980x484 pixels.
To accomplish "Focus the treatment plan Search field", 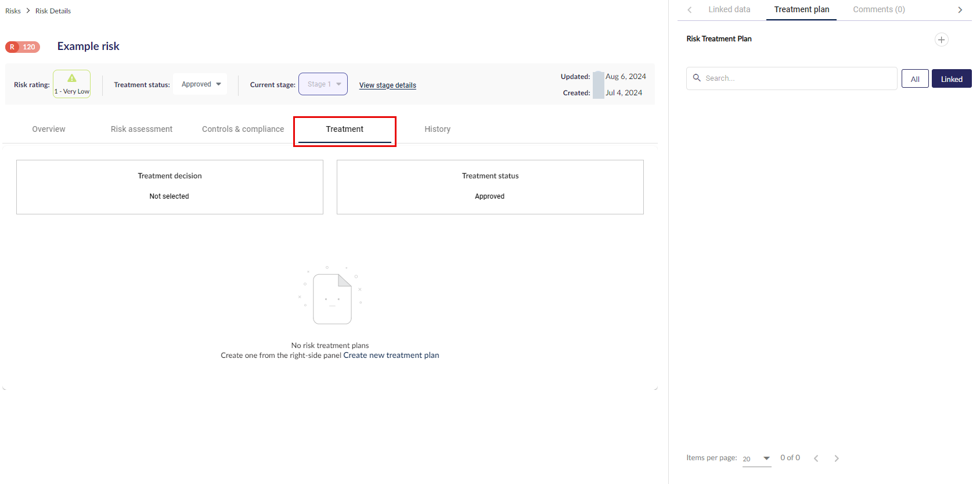I will point(792,78).
